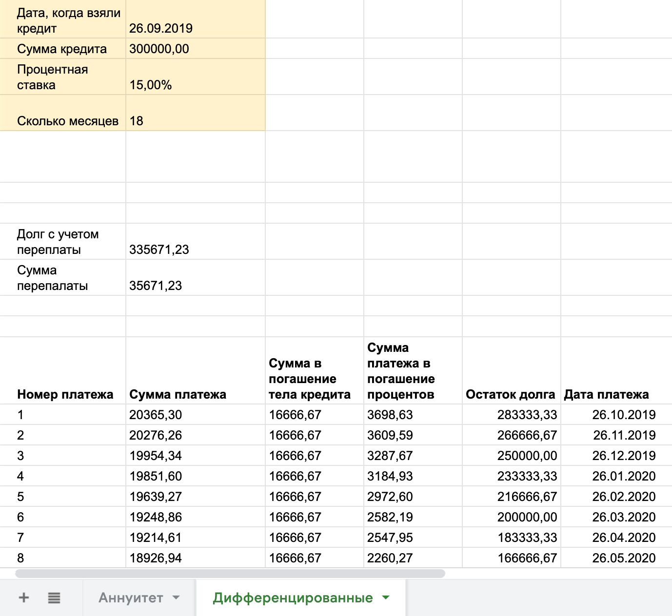Click the Дата платежа header cell
The width and height of the screenshot is (672, 616).
coord(616,370)
